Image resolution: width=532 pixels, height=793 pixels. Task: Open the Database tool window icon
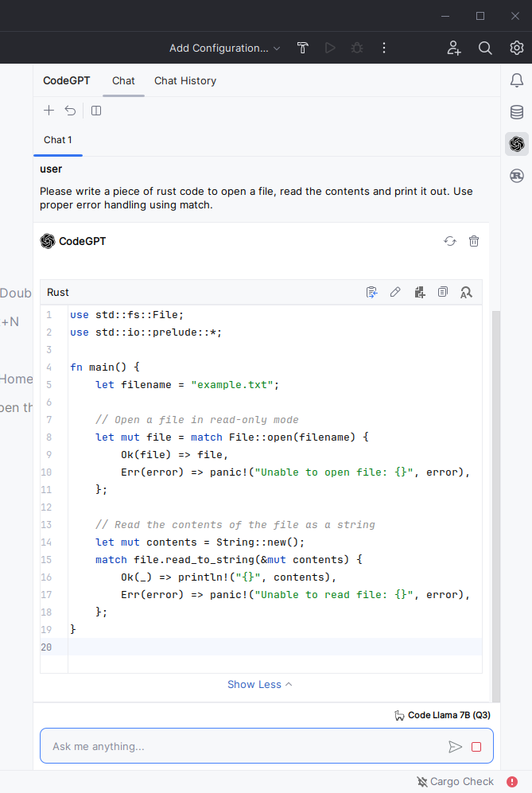click(517, 112)
